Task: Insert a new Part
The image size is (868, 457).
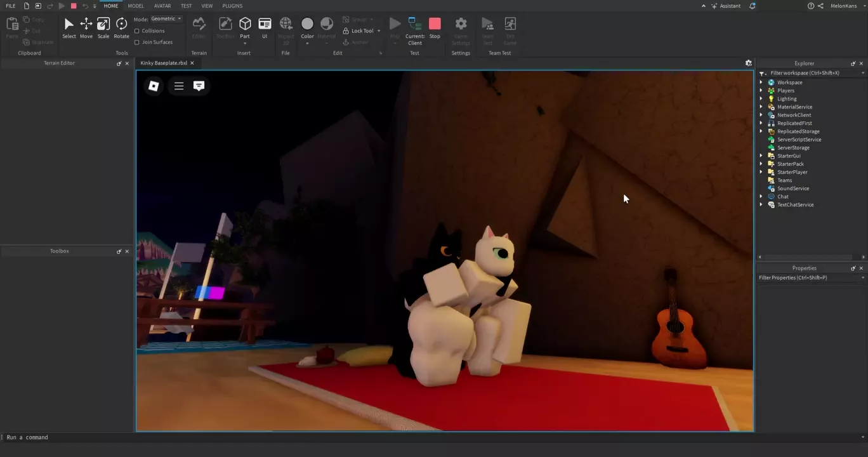Action: tap(245, 27)
